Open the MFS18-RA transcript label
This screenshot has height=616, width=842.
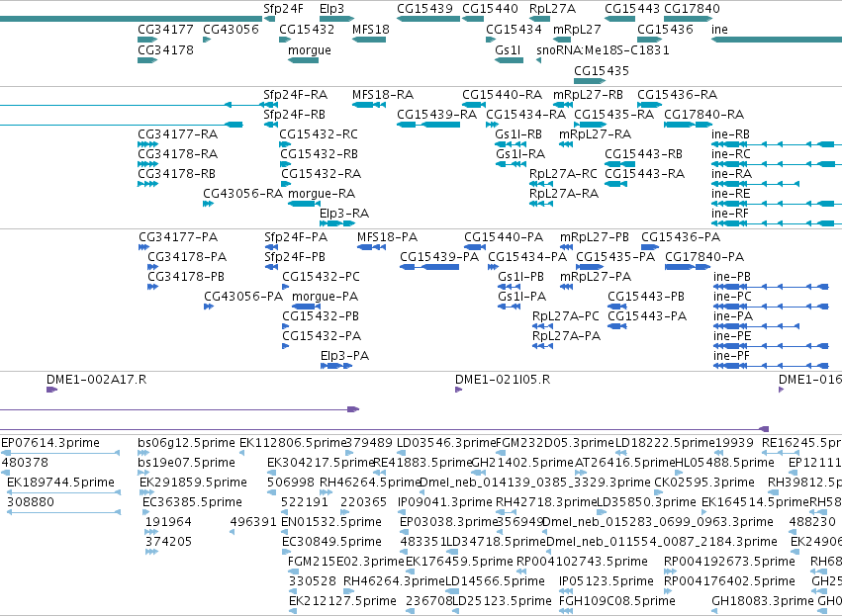pyautogui.click(x=383, y=95)
